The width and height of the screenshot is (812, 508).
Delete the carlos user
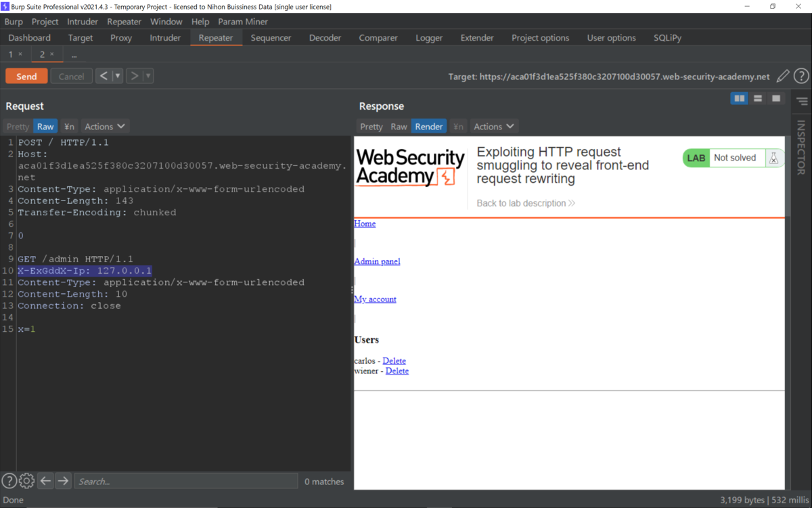tap(394, 361)
